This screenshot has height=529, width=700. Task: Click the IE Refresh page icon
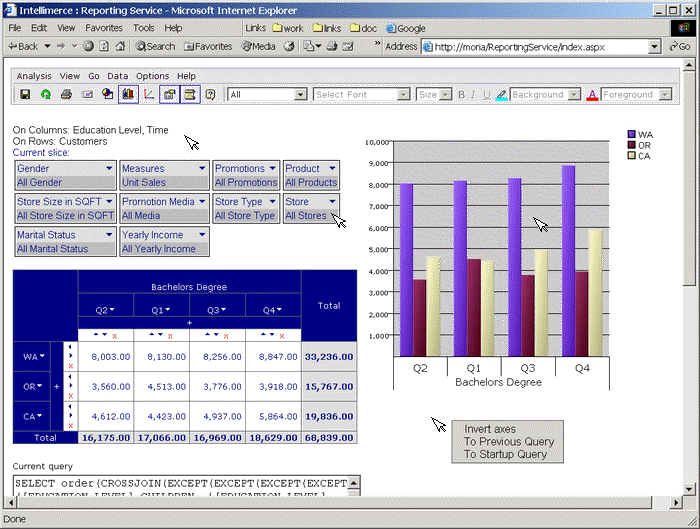tap(104, 46)
